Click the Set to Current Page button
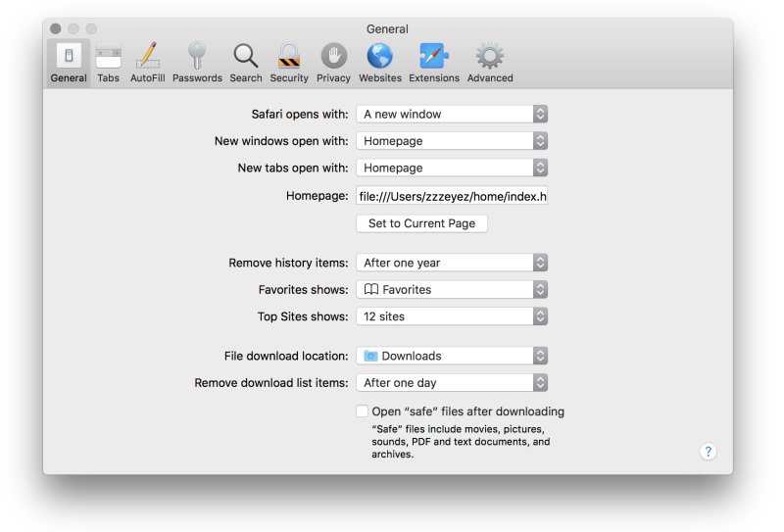Image resolution: width=784 pixels, height=532 pixels. tap(421, 223)
